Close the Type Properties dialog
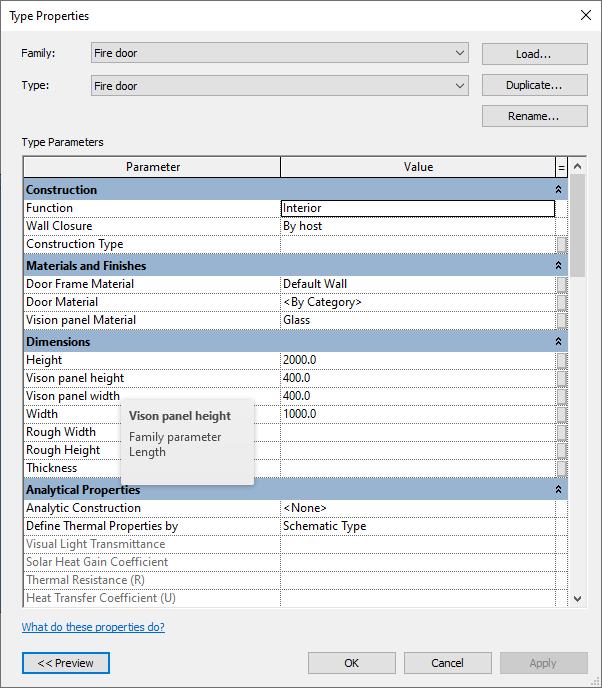Viewport: 602px width, 688px height. point(586,15)
